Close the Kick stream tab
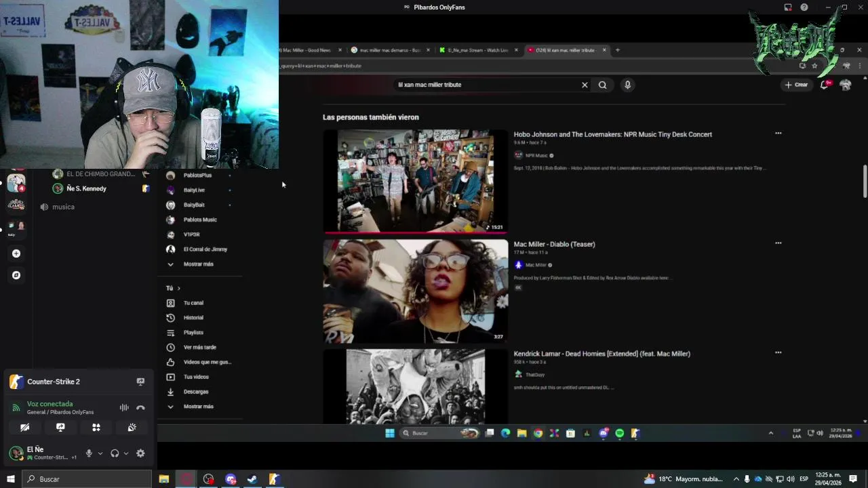The image size is (868, 488). (516, 50)
